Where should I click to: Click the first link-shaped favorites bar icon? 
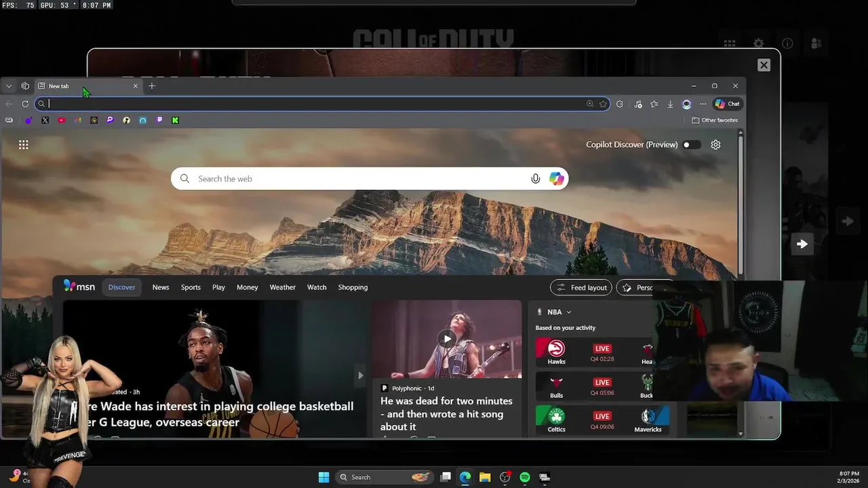[9, 120]
